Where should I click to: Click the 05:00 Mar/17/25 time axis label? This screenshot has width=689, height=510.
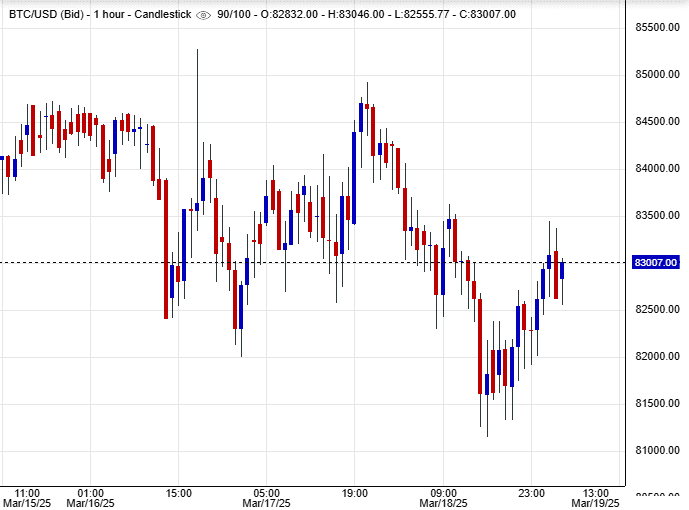pos(266,498)
